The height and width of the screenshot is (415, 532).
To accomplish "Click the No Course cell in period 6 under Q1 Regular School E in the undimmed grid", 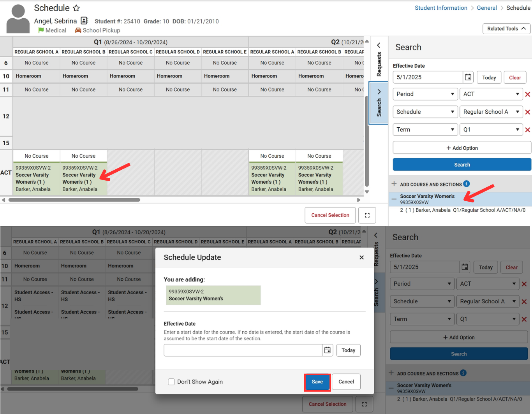I will (225, 63).
